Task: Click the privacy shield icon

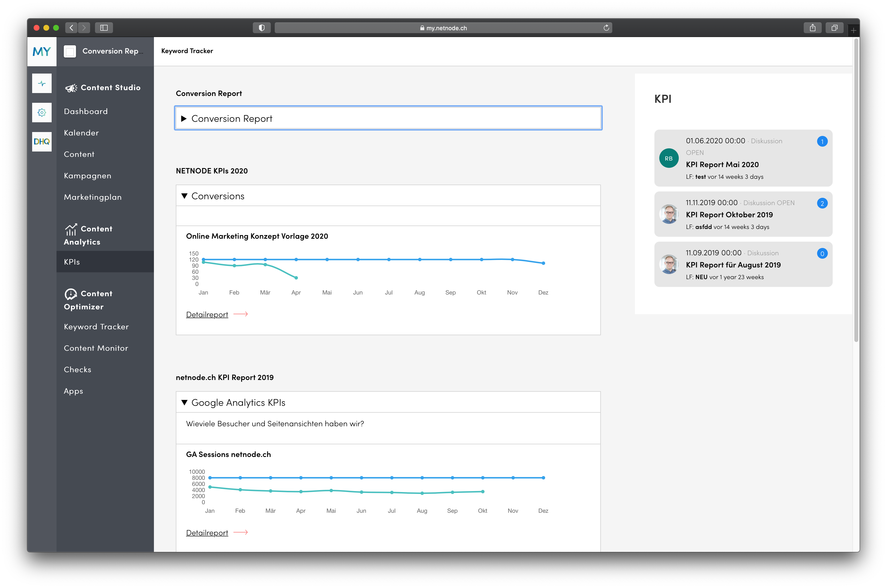Action: coord(262,28)
